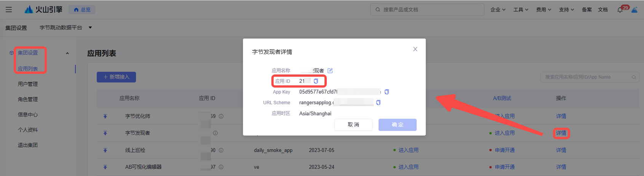Viewport: 644px width, 176px height.
Task: Click the 火山引擎 logo
Action: [43, 10]
